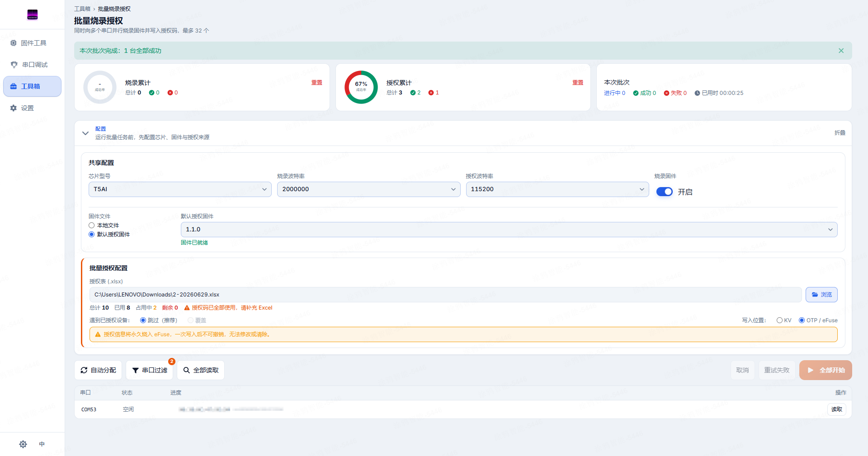
Task: Click 全部读取 search button
Action: [201, 370]
